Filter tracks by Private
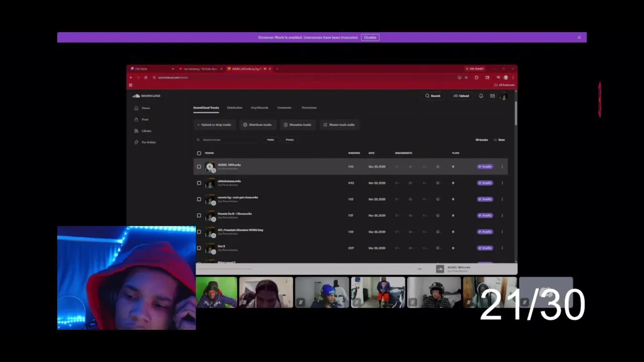 pos(290,140)
